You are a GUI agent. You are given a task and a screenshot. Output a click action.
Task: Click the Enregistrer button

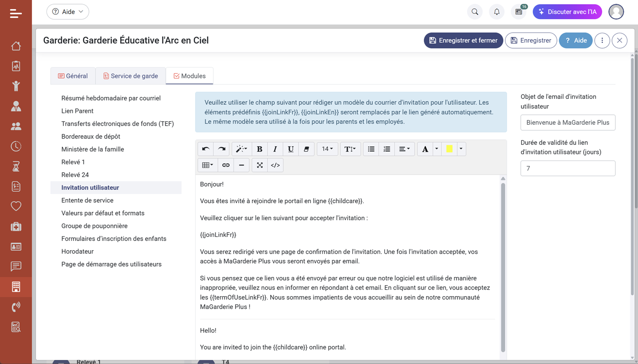click(531, 41)
